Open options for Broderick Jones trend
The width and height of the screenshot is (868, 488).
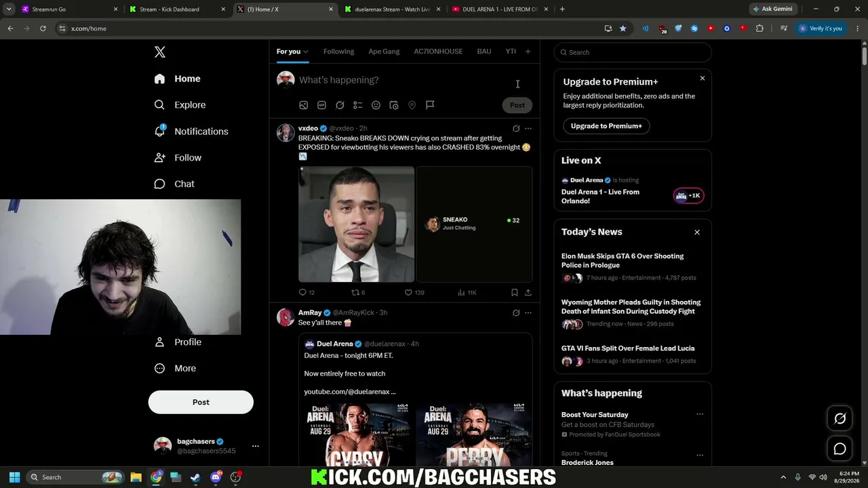click(700, 455)
